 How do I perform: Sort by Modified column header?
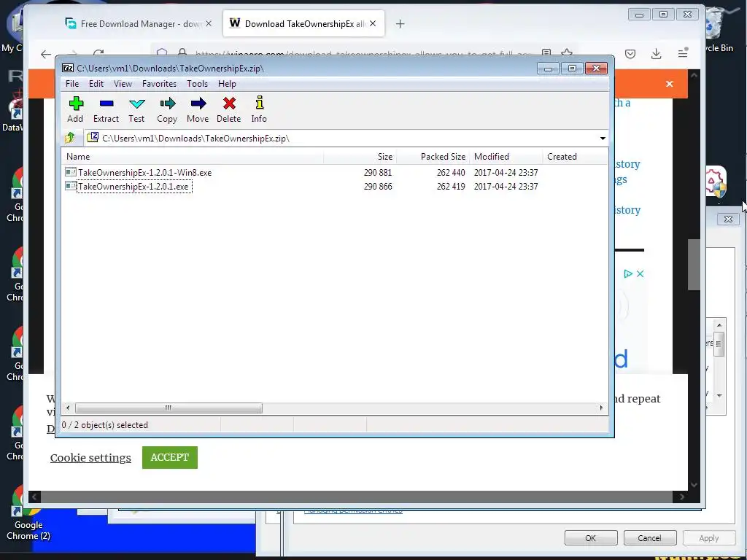[x=506, y=157]
